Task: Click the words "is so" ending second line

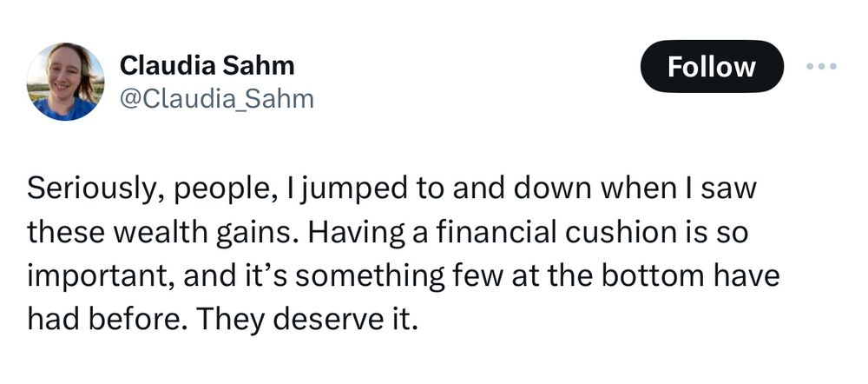Action: [x=707, y=233]
